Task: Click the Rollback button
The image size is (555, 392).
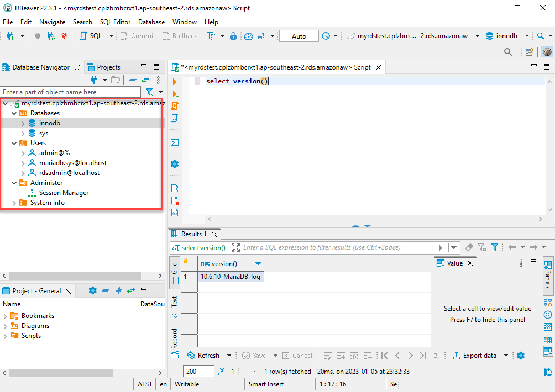Action: pyautogui.click(x=180, y=36)
